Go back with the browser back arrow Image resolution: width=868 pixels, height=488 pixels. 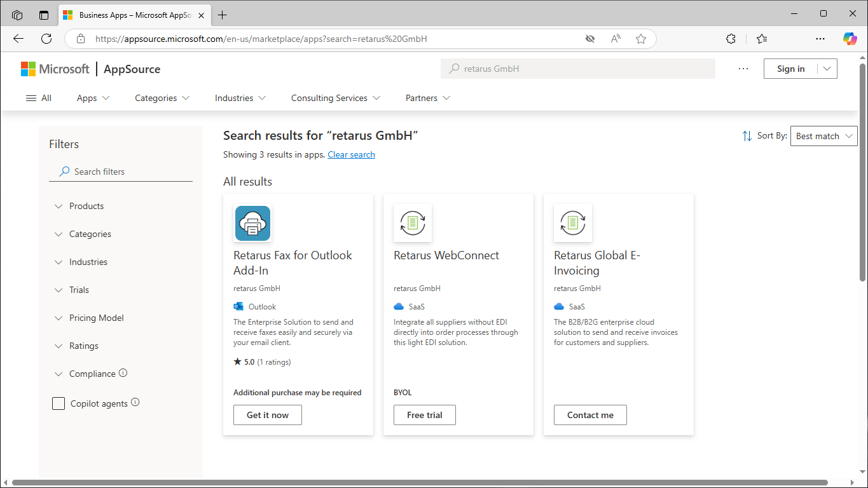tap(18, 39)
